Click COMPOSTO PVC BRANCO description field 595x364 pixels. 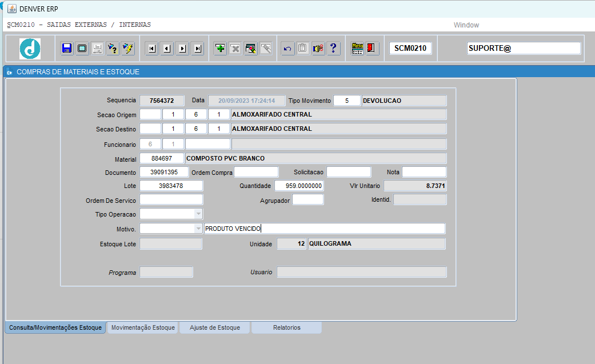pyautogui.click(x=316, y=158)
